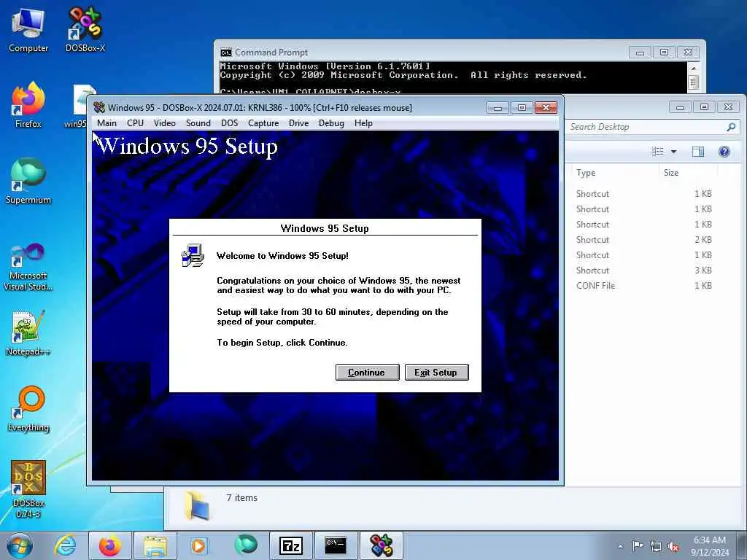Viewport: 747px width, 560px height.
Task: Click Command Prompt scrollbar up arrow
Action: 694,68
